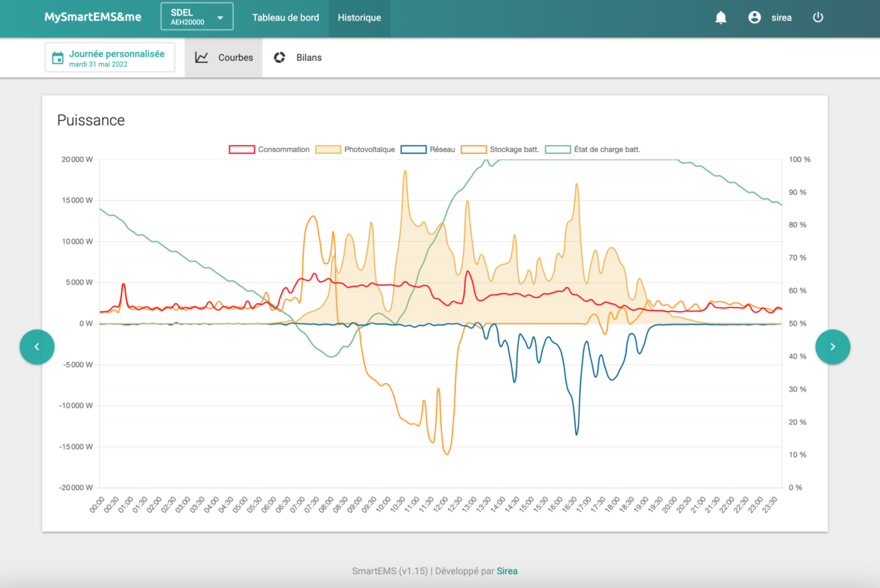Click the calendar icon in Journée personnalisée
This screenshot has width=880, height=588.
coord(58,58)
